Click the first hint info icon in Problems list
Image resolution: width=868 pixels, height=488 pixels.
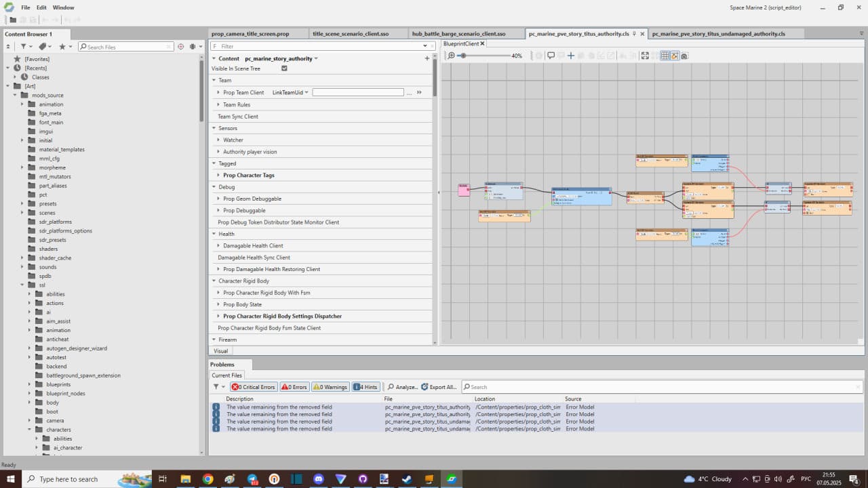pyautogui.click(x=216, y=407)
